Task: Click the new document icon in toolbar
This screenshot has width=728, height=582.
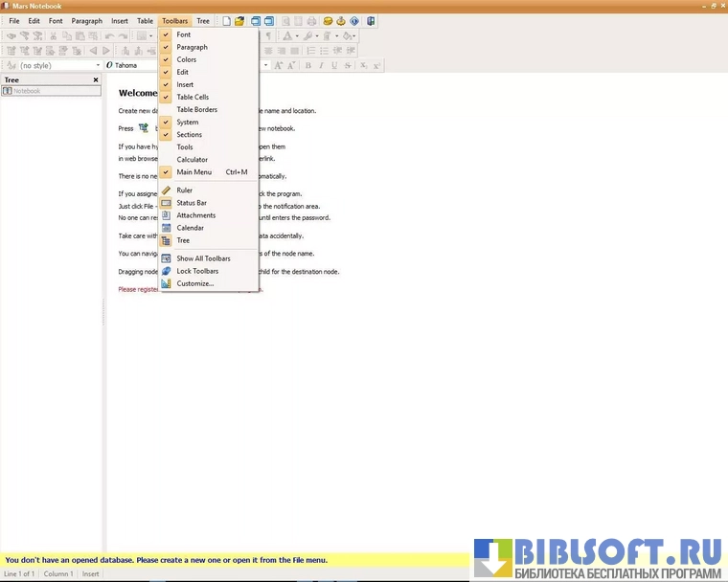Action: click(x=227, y=21)
